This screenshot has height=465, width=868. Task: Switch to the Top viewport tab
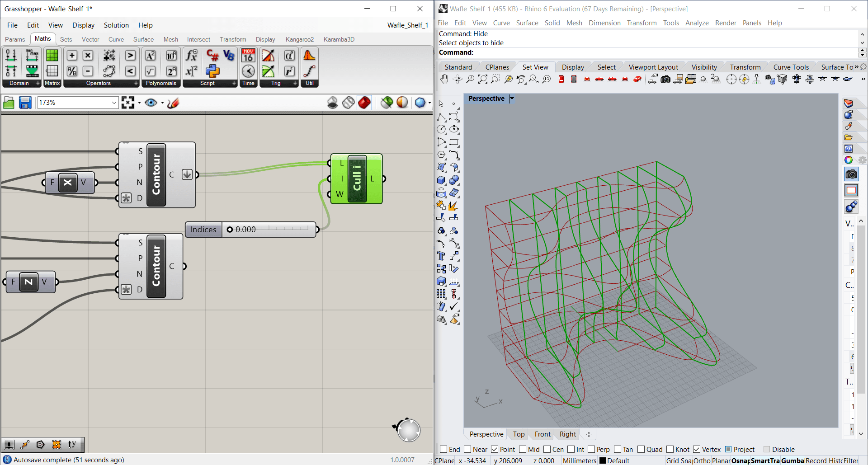(x=519, y=434)
